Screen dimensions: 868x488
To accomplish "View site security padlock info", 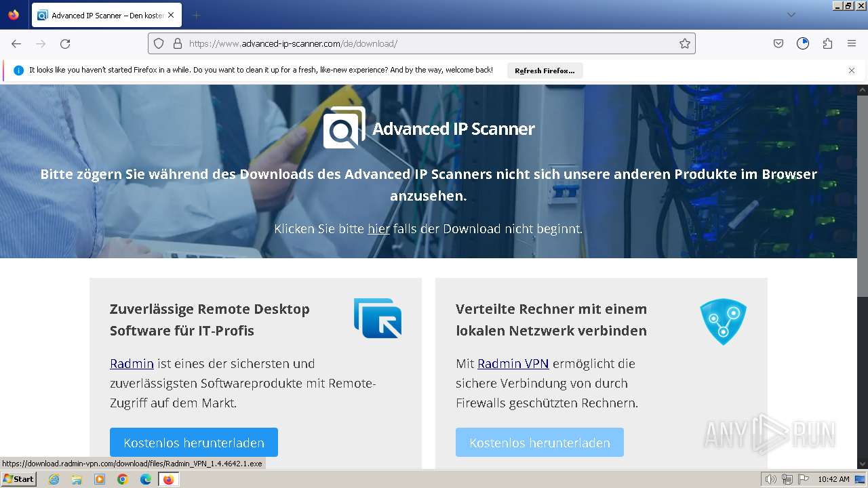I will point(178,43).
